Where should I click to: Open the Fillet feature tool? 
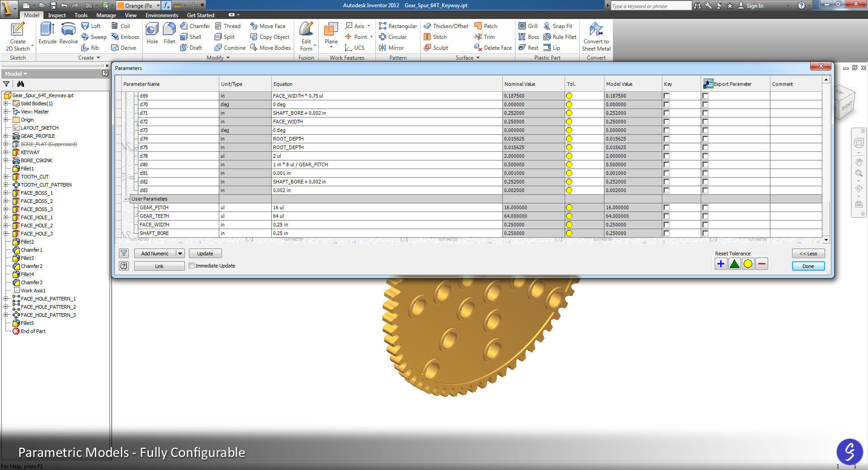(x=169, y=33)
